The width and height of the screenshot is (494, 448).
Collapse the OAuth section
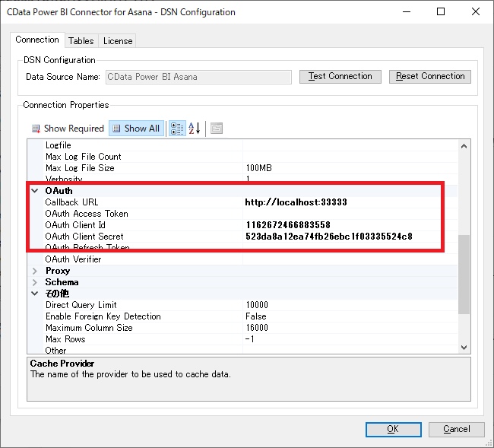(x=35, y=191)
